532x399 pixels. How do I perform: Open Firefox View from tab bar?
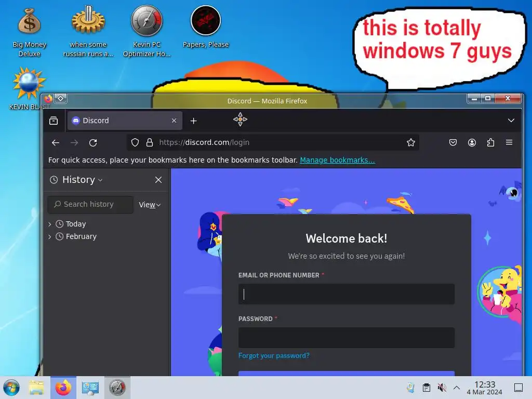click(x=54, y=121)
